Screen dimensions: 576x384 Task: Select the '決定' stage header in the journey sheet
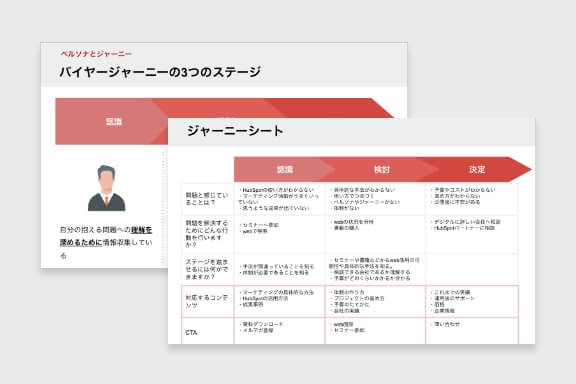click(477, 169)
